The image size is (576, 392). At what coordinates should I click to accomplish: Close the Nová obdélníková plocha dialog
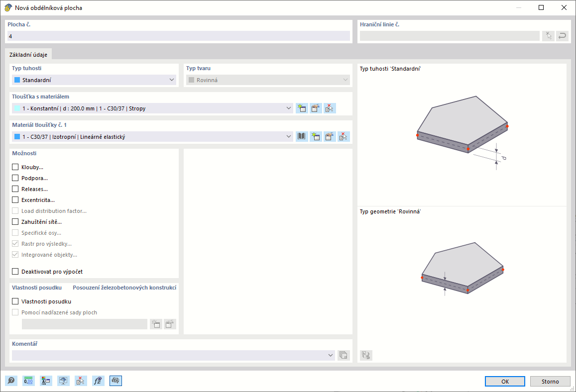(564, 7)
